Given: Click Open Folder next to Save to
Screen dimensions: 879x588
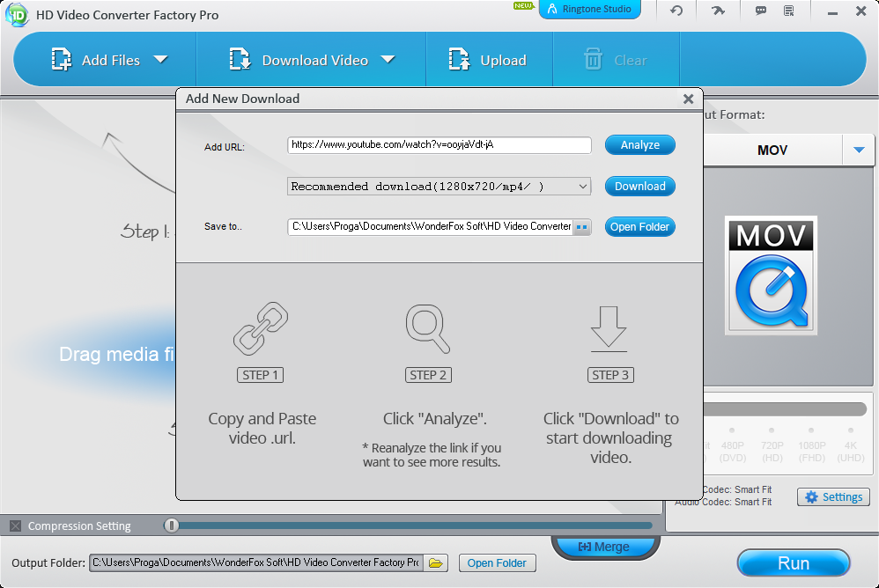Looking at the screenshot, I should pos(639,227).
